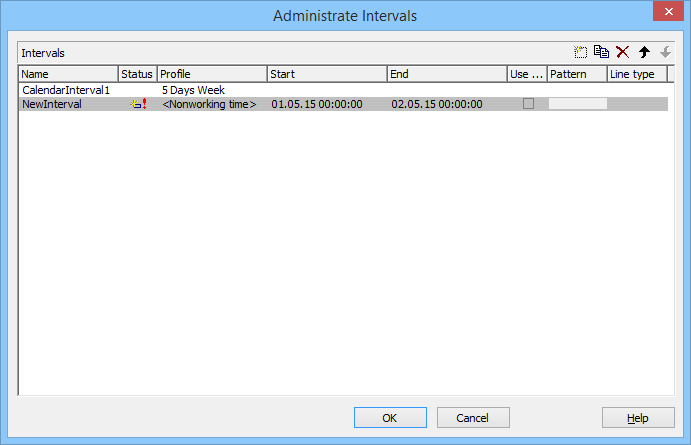Click NewInterval pattern swatch
Image resolution: width=691 pixels, height=445 pixels.
click(x=577, y=104)
